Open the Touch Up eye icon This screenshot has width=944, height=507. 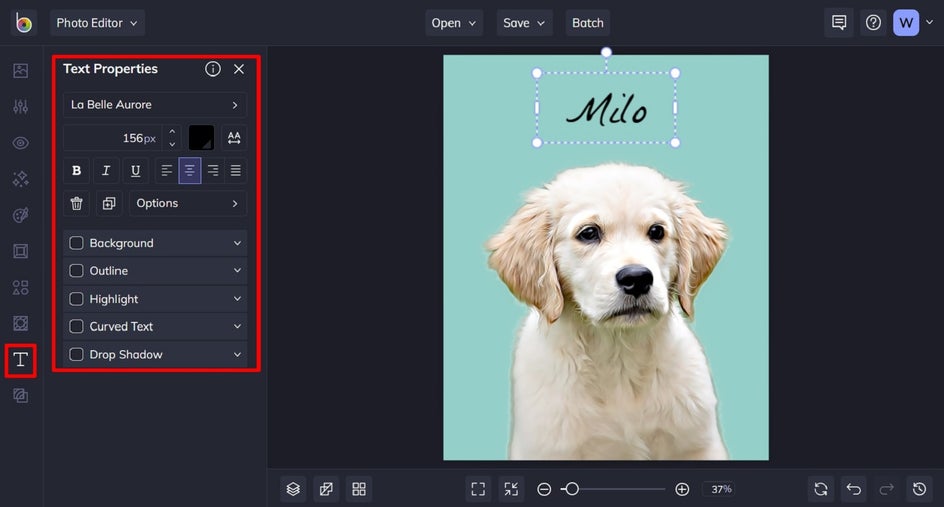pos(20,143)
